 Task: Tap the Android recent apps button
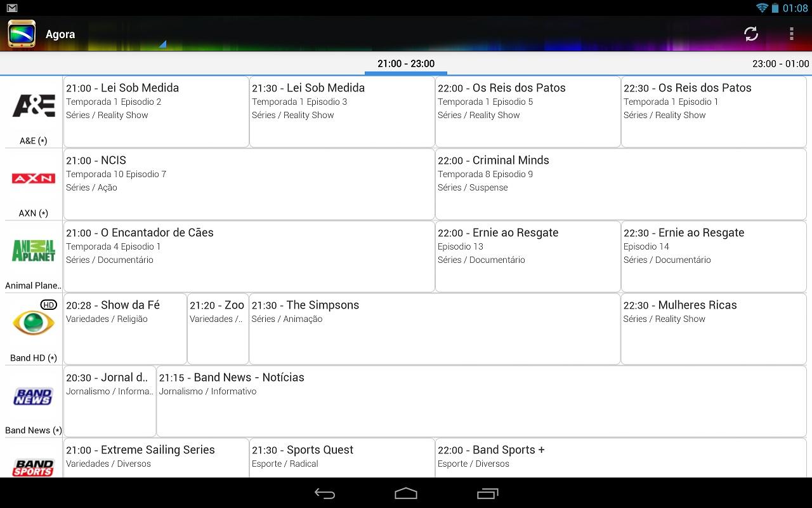coord(487,493)
